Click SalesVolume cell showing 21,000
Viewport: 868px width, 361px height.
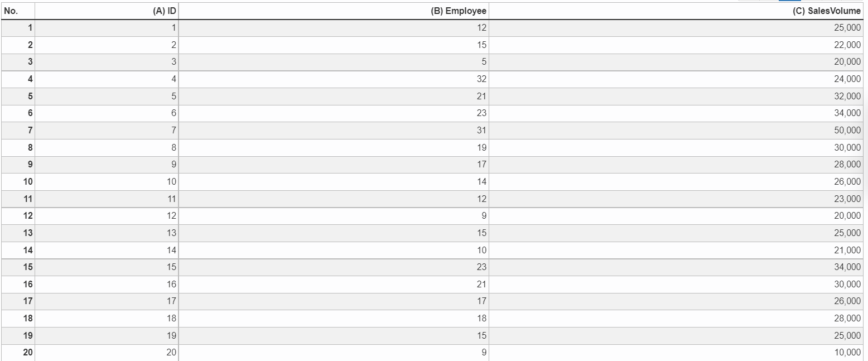[676, 250]
